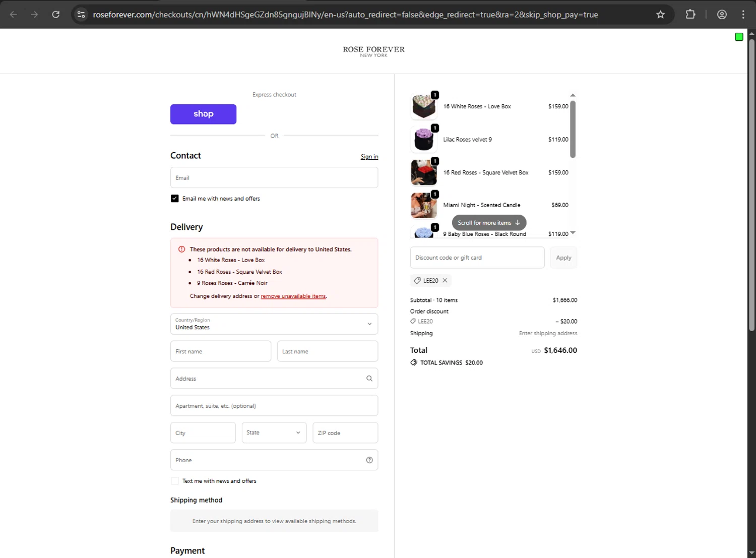This screenshot has width=756, height=558.
Task: Focus the ZIP code field
Action: click(x=345, y=432)
